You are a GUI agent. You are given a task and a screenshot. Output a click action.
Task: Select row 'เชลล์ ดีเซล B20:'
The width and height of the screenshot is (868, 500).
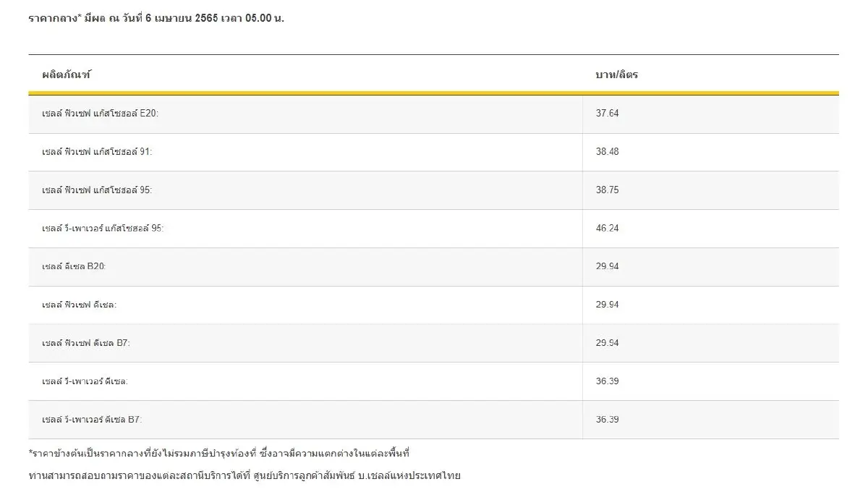pos(434,267)
